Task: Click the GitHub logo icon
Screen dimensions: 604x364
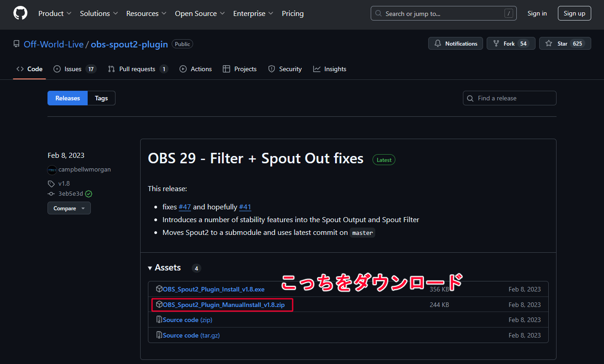Action: [21, 13]
